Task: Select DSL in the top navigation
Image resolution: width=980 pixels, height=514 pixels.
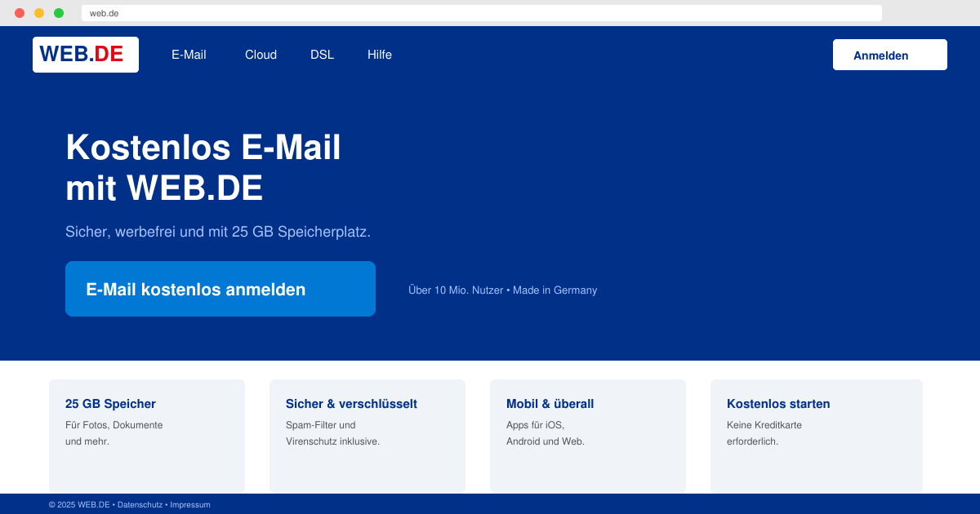Action: point(322,55)
